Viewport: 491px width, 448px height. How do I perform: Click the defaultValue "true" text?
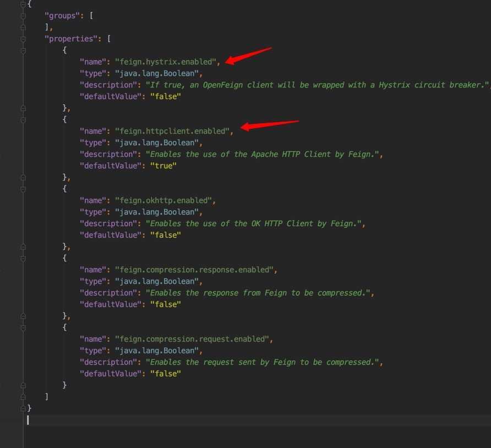pos(163,166)
